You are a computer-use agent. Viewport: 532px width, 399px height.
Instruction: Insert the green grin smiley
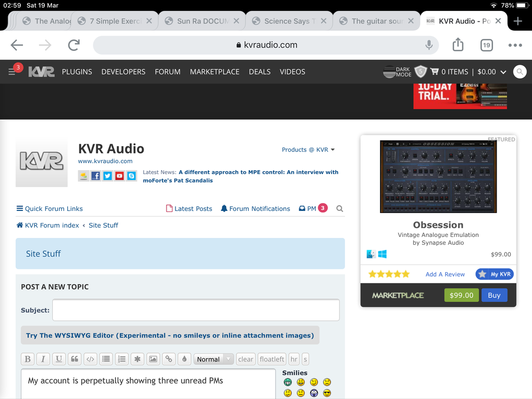287,382
